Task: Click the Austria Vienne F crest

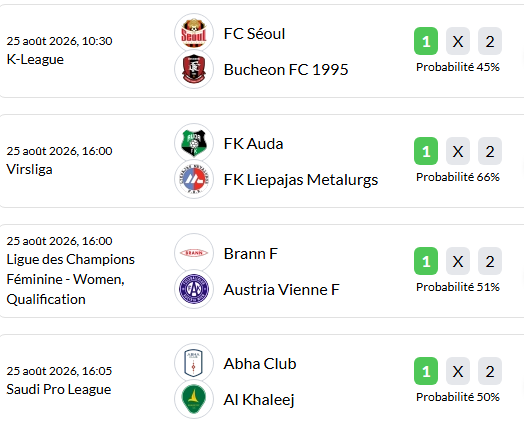Action: (194, 289)
